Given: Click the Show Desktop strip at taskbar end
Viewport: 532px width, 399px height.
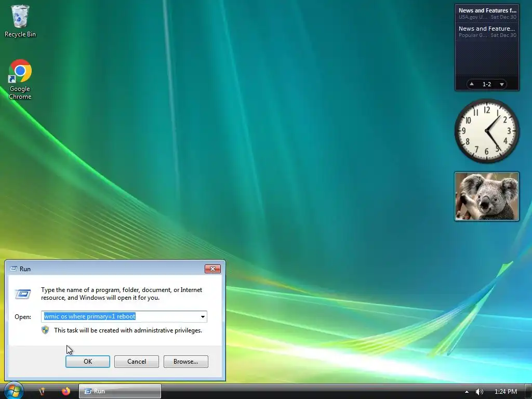Looking at the screenshot, I should click(x=528, y=392).
